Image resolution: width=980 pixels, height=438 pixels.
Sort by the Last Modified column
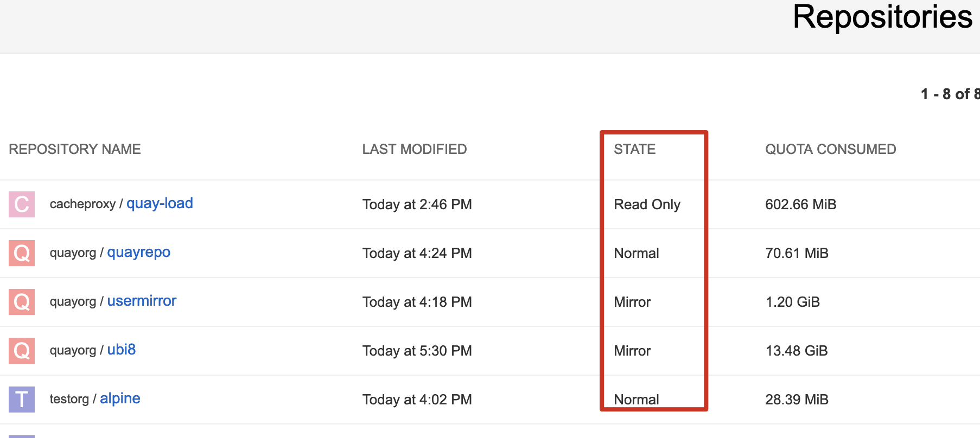pos(415,149)
